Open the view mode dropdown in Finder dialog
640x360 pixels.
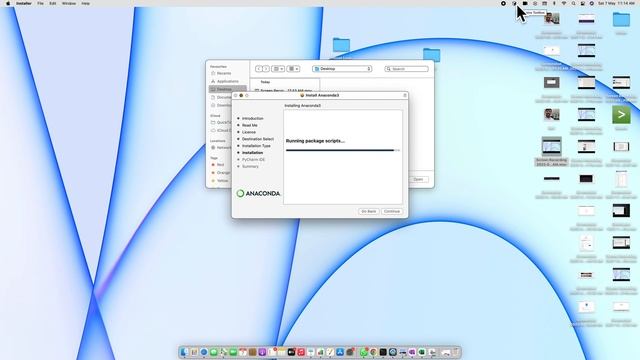click(x=278, y=69)
